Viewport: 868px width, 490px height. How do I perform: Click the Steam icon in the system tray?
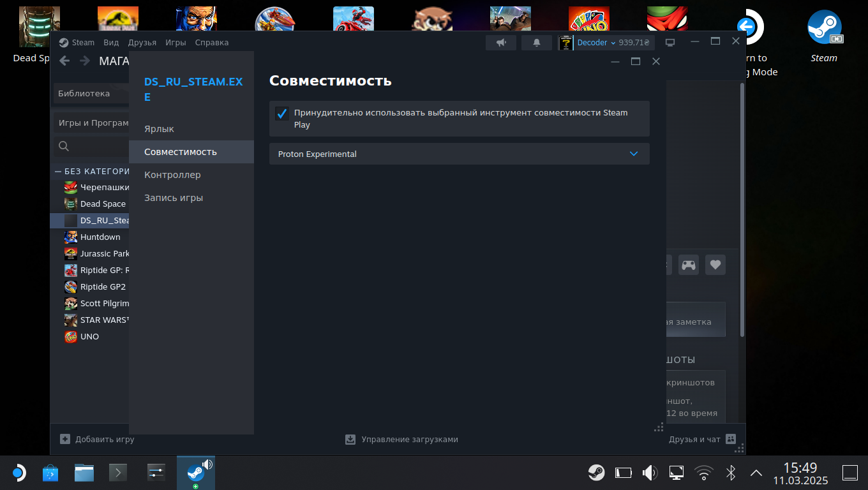pos(597,473)
